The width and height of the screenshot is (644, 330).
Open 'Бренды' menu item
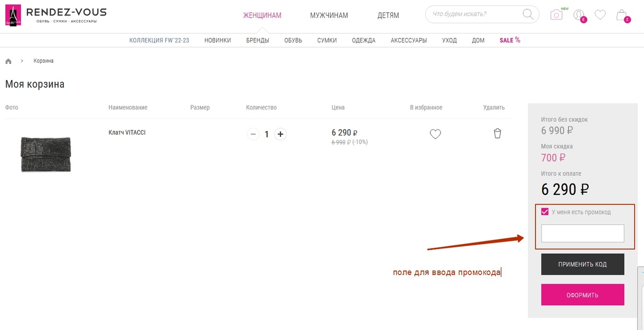pyautogui.click(x=258, y=40)
